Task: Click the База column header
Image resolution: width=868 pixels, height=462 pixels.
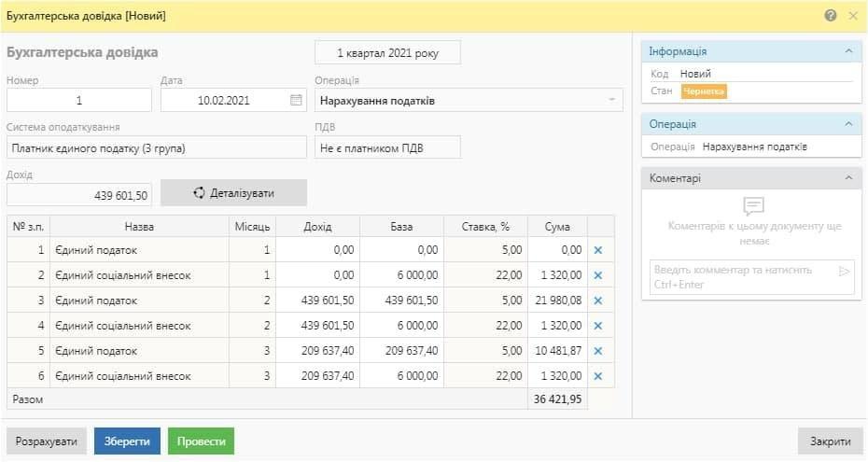Action: click(x=401, y=226)
